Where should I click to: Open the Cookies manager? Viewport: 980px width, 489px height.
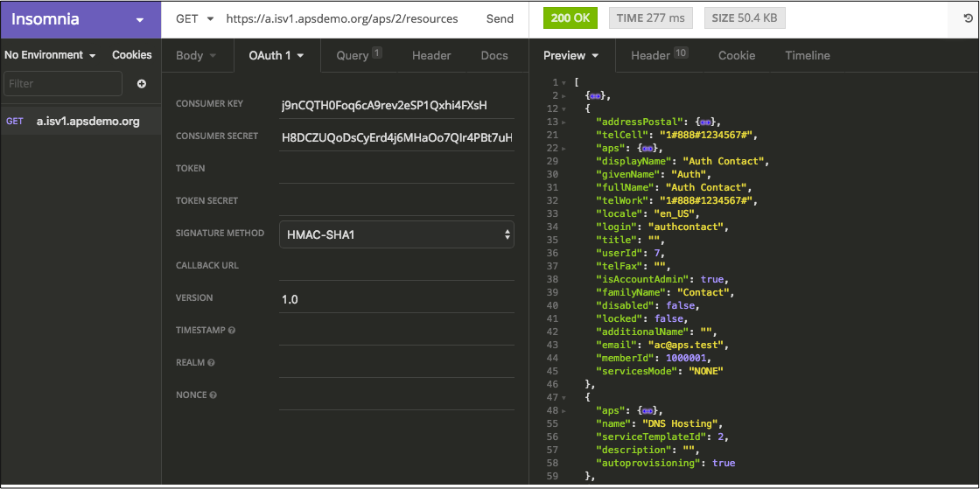(131, 55)
